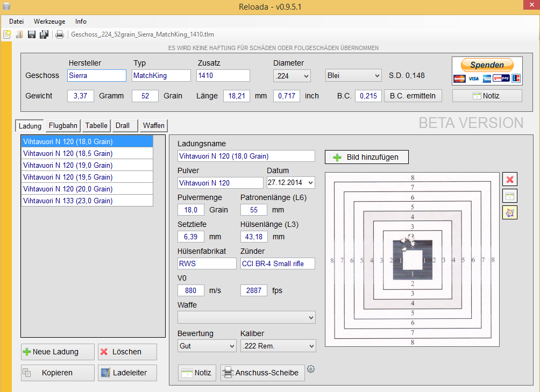
Task: Open the target image note icon
Action: (x=510, y=196)
